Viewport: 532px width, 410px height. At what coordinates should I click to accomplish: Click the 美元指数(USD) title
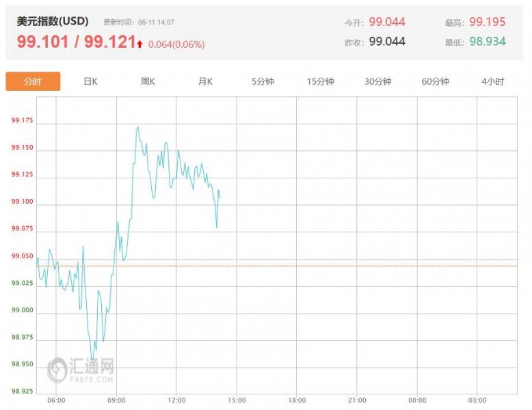pos(53,21)
